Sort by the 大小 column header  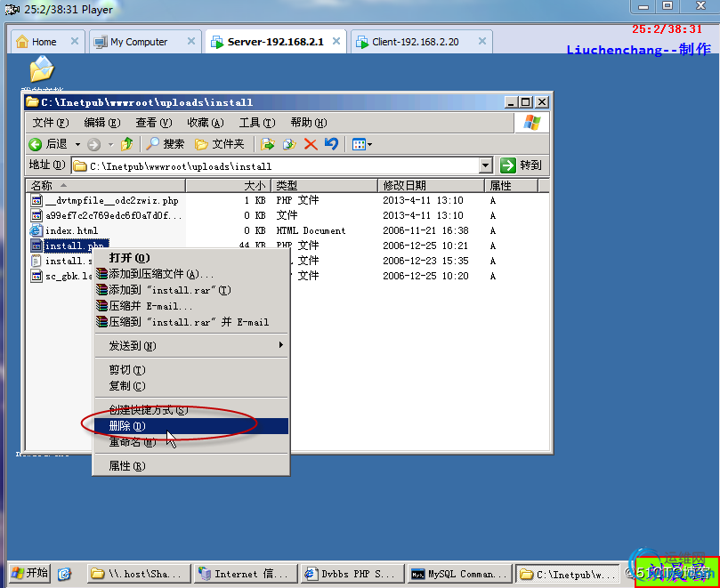229,185
